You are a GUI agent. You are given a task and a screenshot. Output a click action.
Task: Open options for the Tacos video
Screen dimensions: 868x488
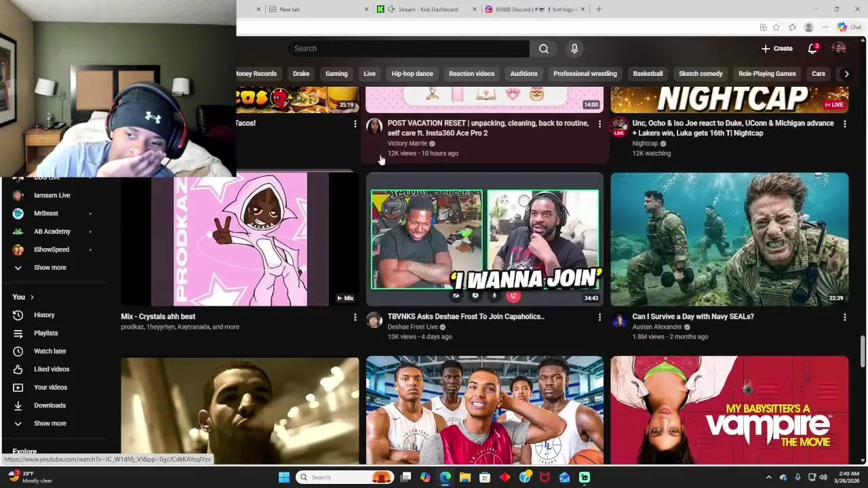[x=355, y=124]
